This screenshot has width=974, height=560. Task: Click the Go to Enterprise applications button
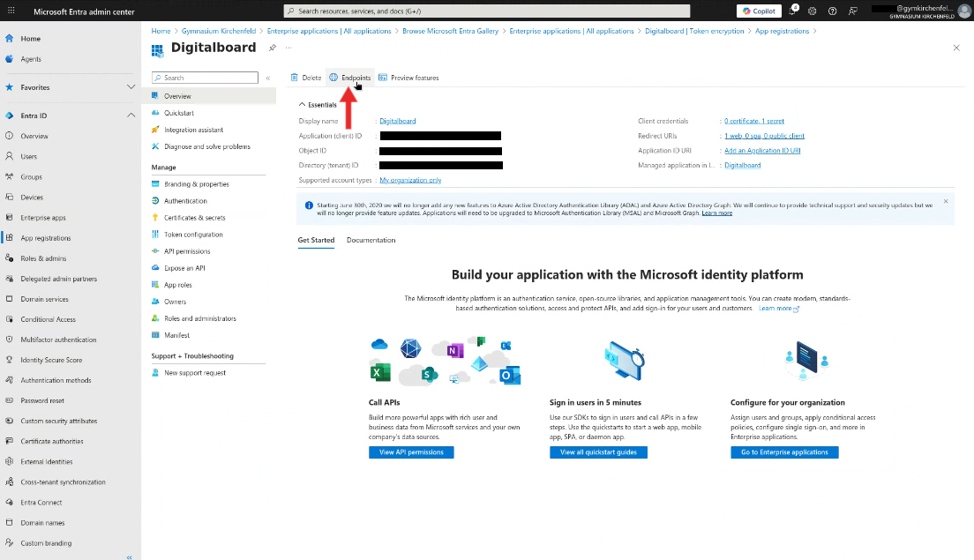(x=784, y=452)
